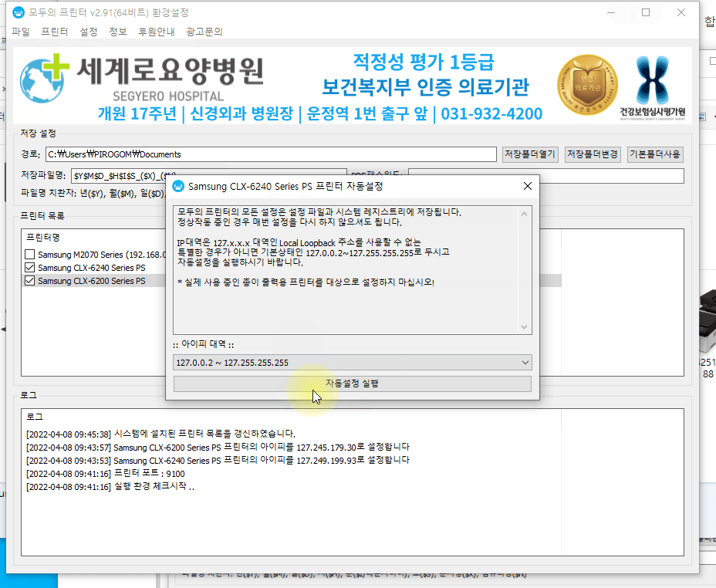Screen dimensions: 716x588
Task: Select log entry 프린터 목록을 갱신하였습니다
Action: [x=160, y=434]
